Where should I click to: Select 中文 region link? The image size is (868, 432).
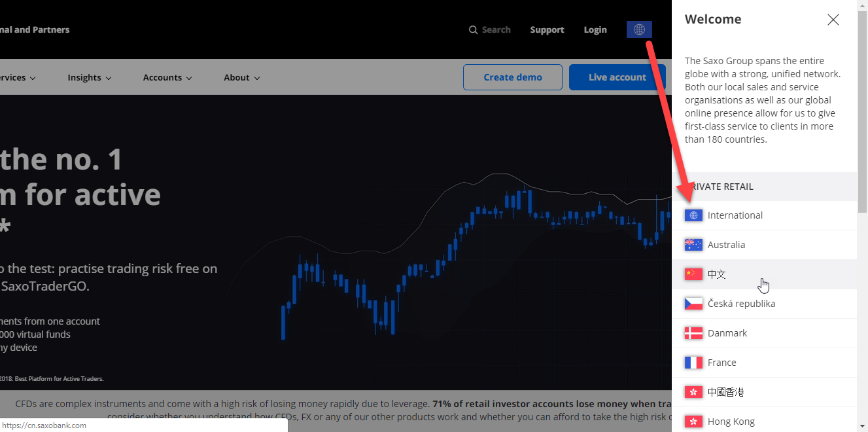pos(764,274)
